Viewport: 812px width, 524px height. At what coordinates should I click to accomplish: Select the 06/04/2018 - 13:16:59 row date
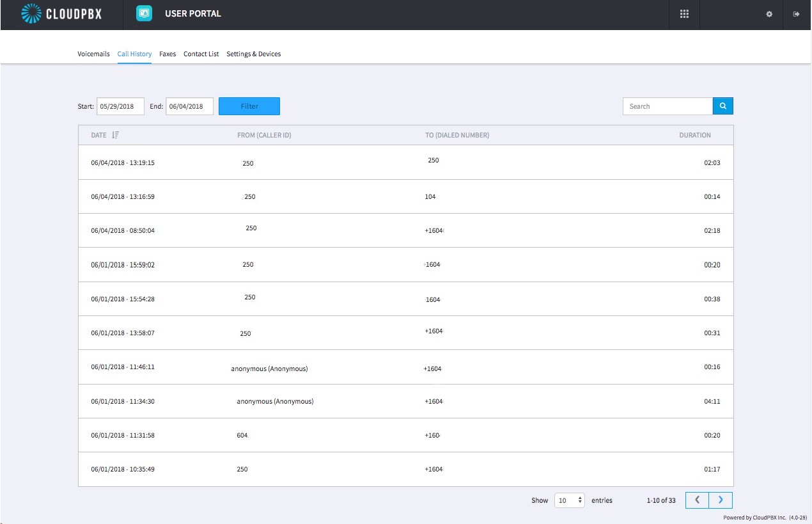[x=123, y=196]
